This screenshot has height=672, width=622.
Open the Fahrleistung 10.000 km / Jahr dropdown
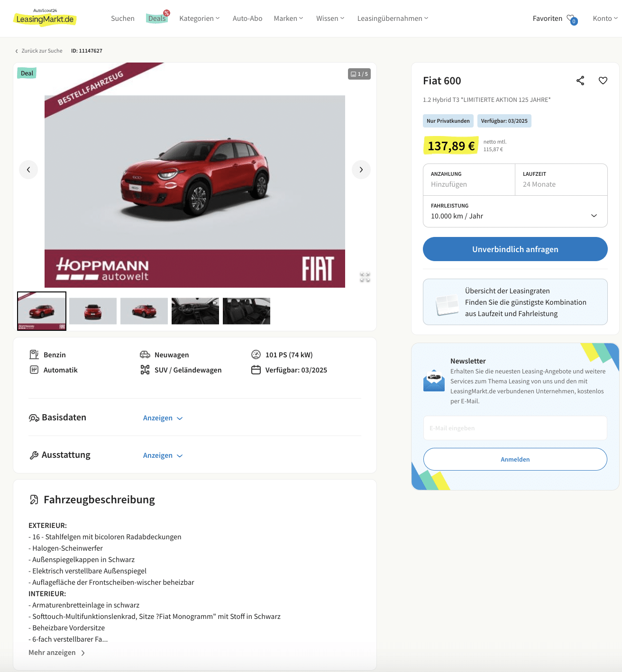515,211
